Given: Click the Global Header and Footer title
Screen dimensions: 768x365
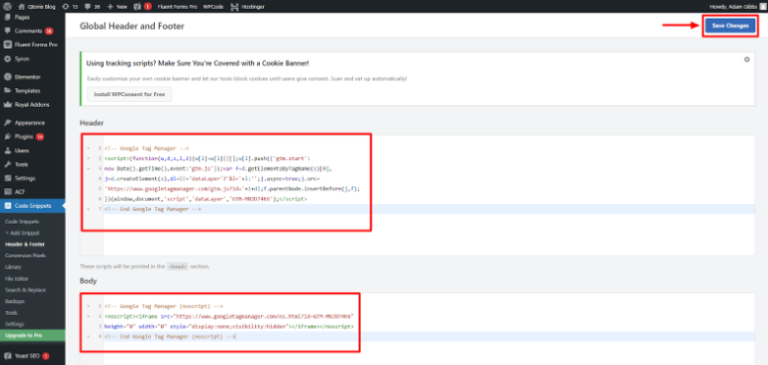Looking at the screenshot, I should tap(132, 26).
